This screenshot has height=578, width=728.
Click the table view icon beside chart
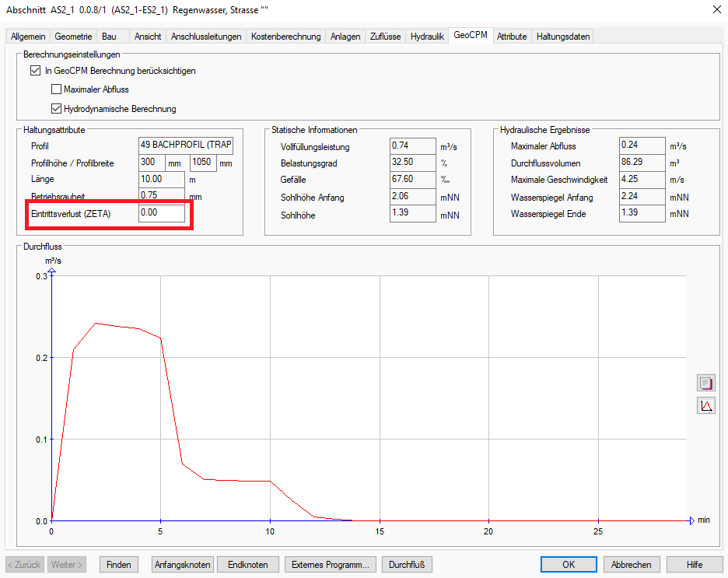(x=705, y=383)
